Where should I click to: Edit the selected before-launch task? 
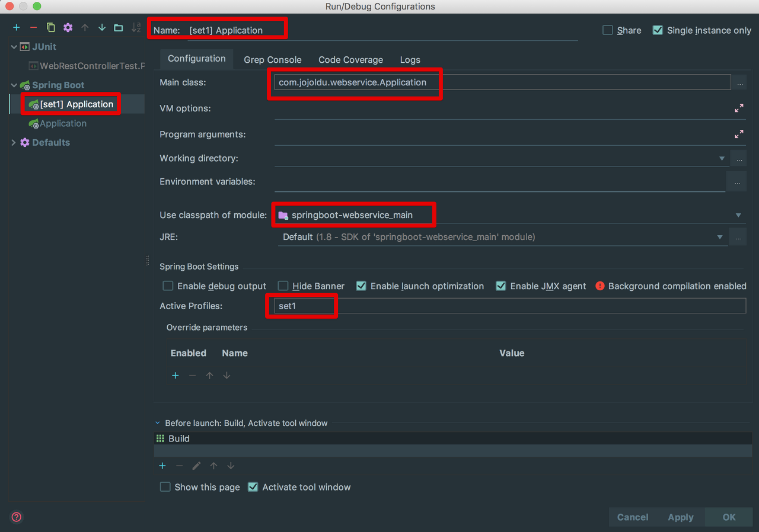196,466
